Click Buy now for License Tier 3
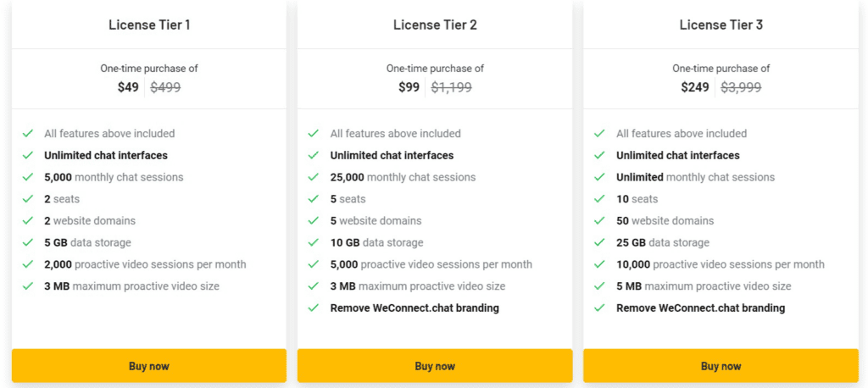The height and width of the screenshot is (388, 868). (721, 366)
